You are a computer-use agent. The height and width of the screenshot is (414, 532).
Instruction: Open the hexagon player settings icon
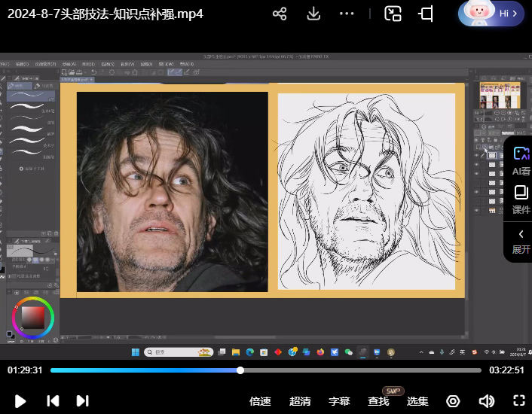point(453,401)
